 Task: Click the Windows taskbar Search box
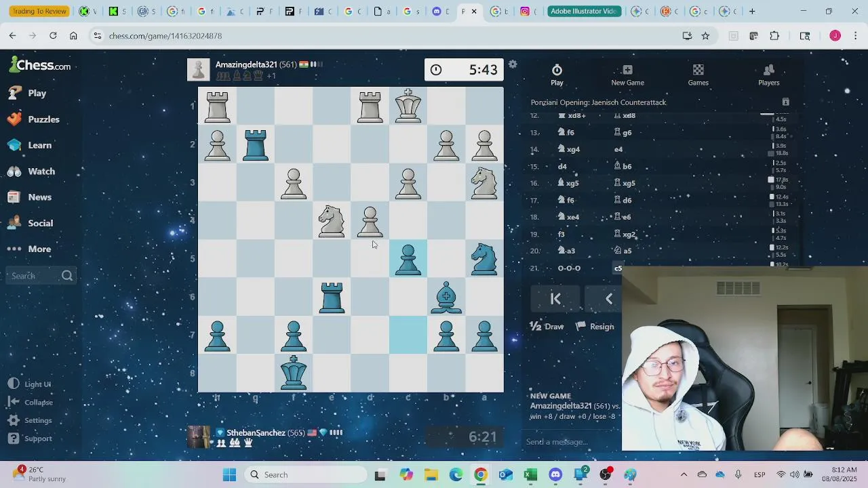point(305,474)
